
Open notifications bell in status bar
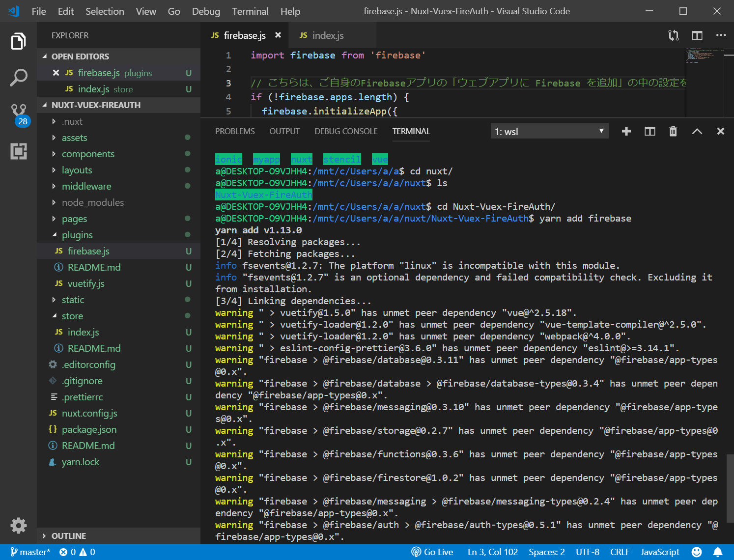pyautogui.click(x=718, y=552)
